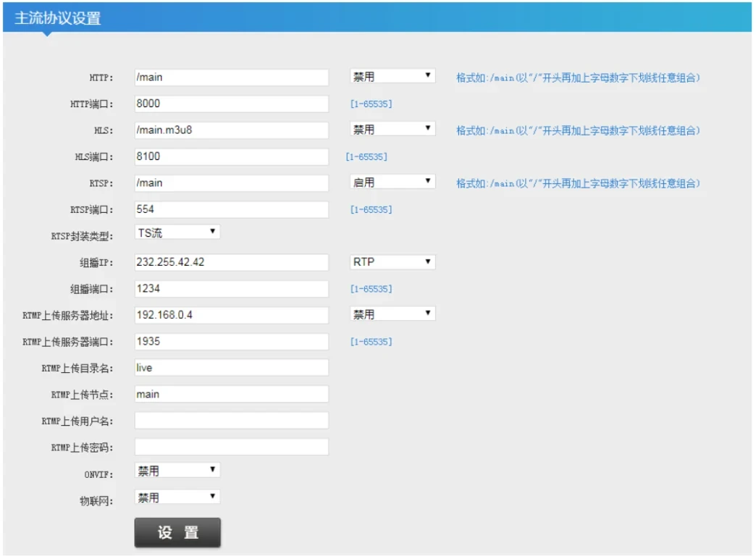Viewport: 756px width, 559px height.
Task: Click the 物联网 label
Action: [96, 502]
